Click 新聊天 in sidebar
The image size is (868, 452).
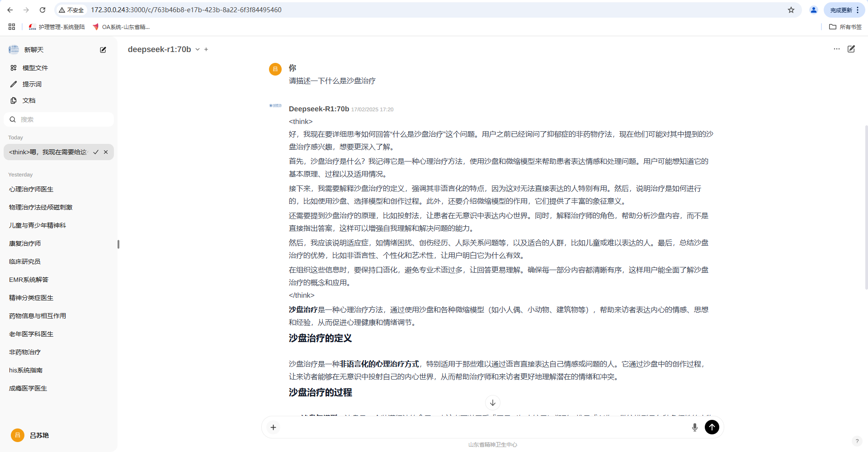[x=34, y=50]
